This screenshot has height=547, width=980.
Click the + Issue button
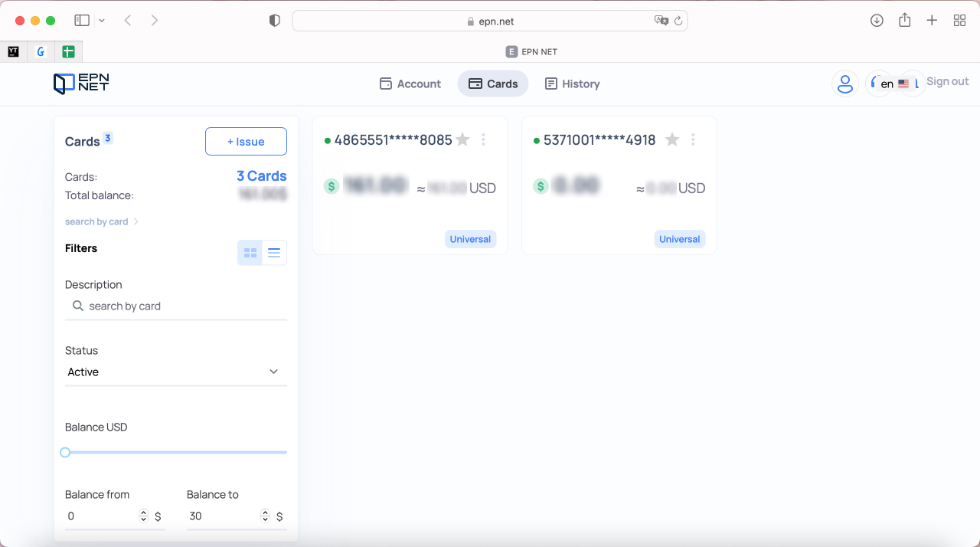246,142
